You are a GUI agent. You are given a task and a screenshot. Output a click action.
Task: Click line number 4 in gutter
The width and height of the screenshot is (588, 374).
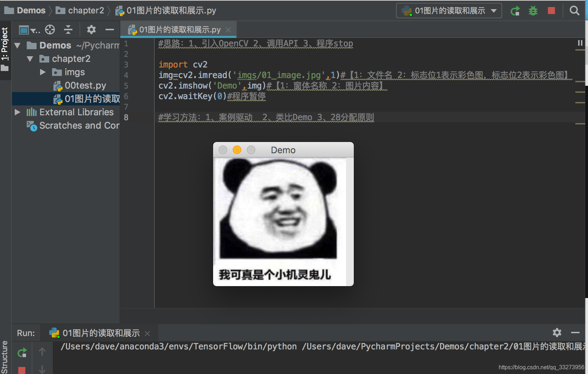tap(126, 75)
